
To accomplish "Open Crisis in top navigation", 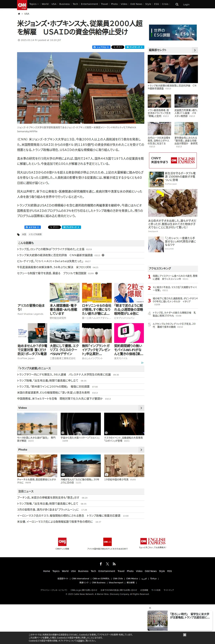I will (165, 4).
